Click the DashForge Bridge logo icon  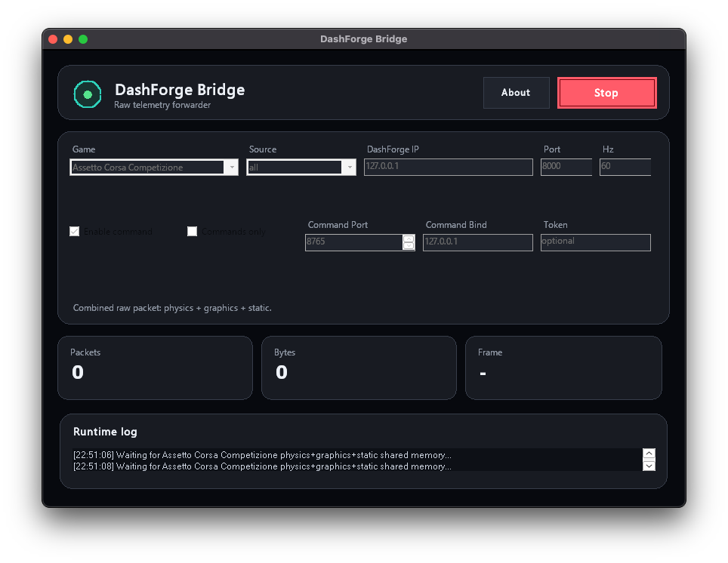click(88, 94)
